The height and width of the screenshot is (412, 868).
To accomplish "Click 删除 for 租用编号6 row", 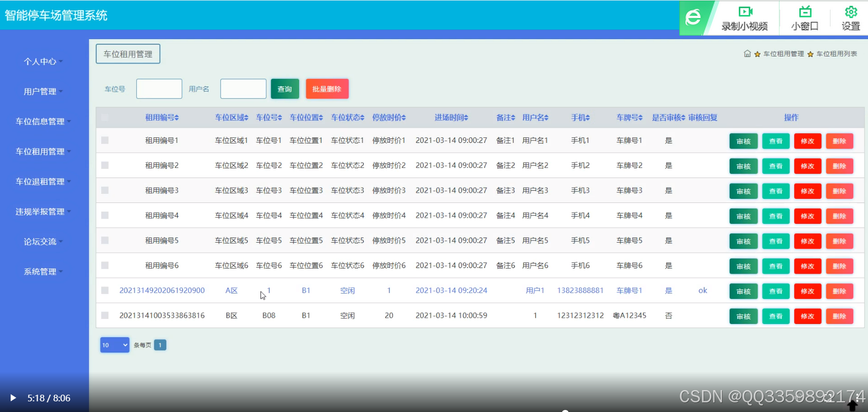I will [840, 266].
